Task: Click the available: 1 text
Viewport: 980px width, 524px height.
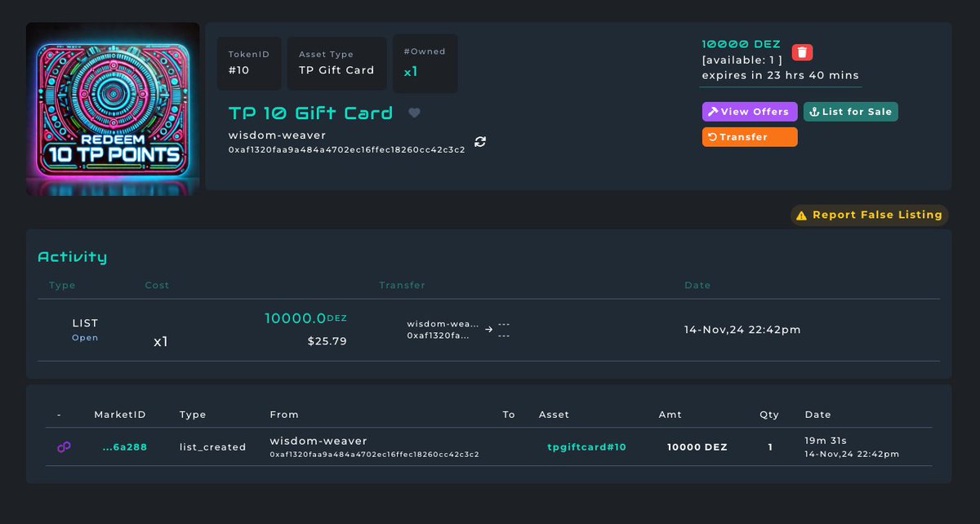Action: [742, 60]
